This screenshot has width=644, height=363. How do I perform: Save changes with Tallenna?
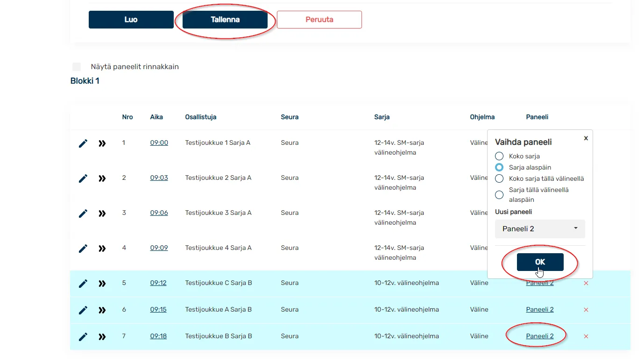click(225, 20)
